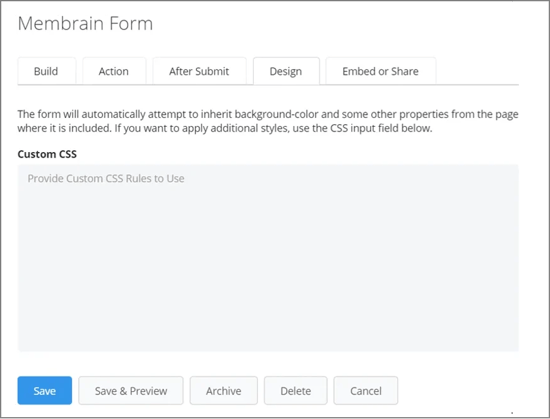This screenshot has width=550, height=419.
Task: Click inside the Custom CSS text area
Action: point(268,258)
